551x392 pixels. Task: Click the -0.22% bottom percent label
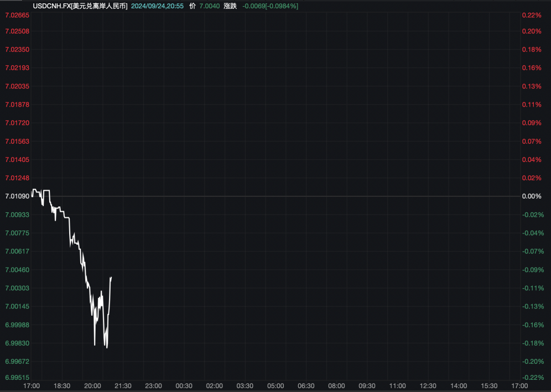click(x=532, y=377)
